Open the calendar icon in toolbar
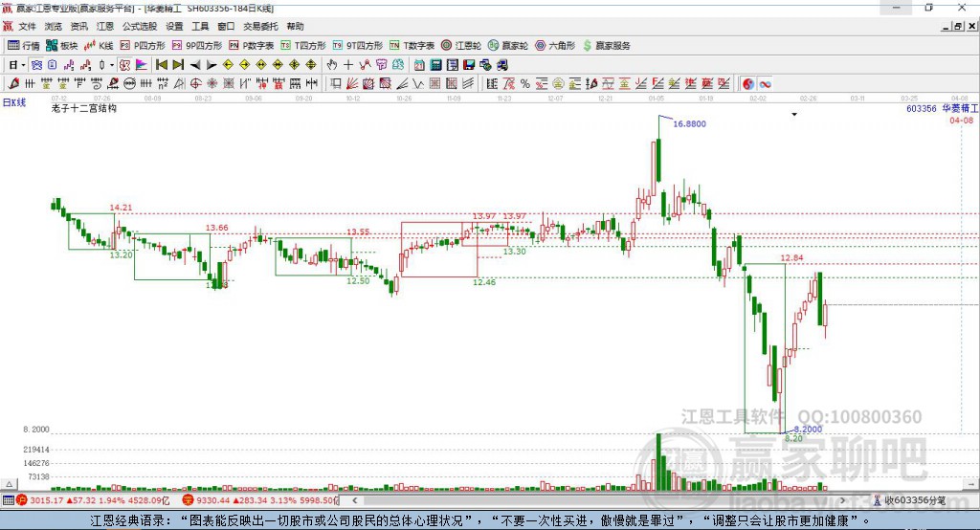Image resolution: width=980 pixels, height=530 pixels. coord(419,64)
